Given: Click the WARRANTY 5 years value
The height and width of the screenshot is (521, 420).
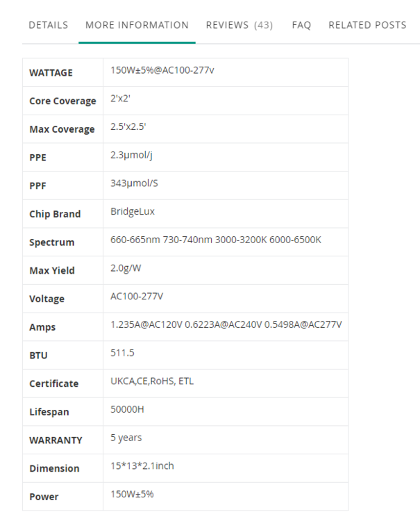Looking at the screenshot, I should 126,438.
